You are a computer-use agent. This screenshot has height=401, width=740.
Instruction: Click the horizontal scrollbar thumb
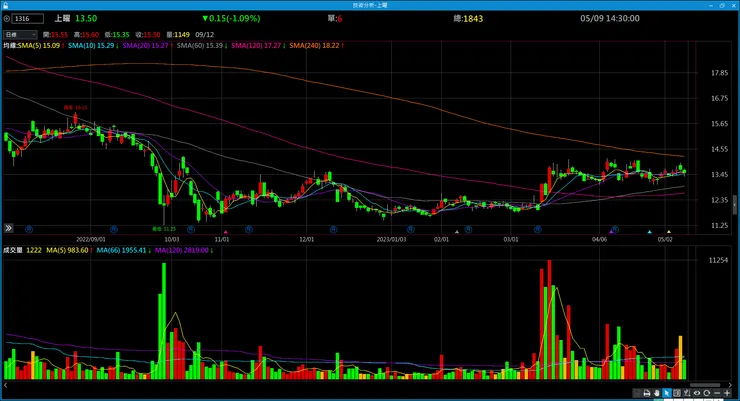coord(705,385)
